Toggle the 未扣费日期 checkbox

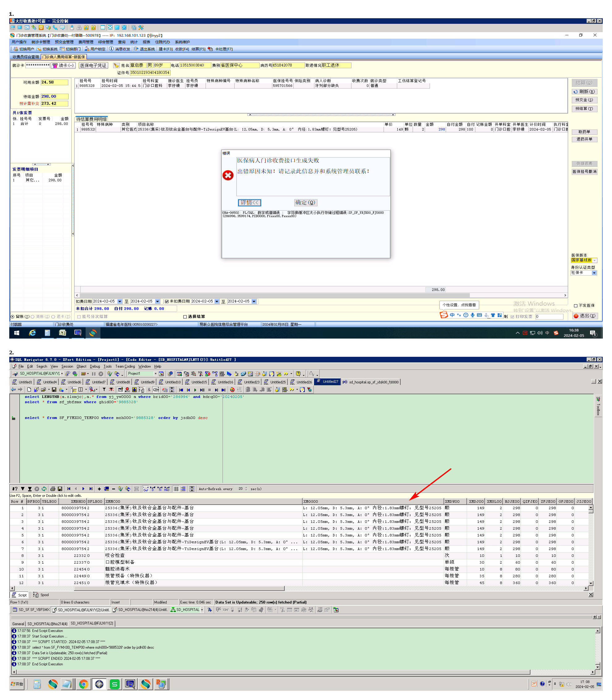[x=167, y=301]
